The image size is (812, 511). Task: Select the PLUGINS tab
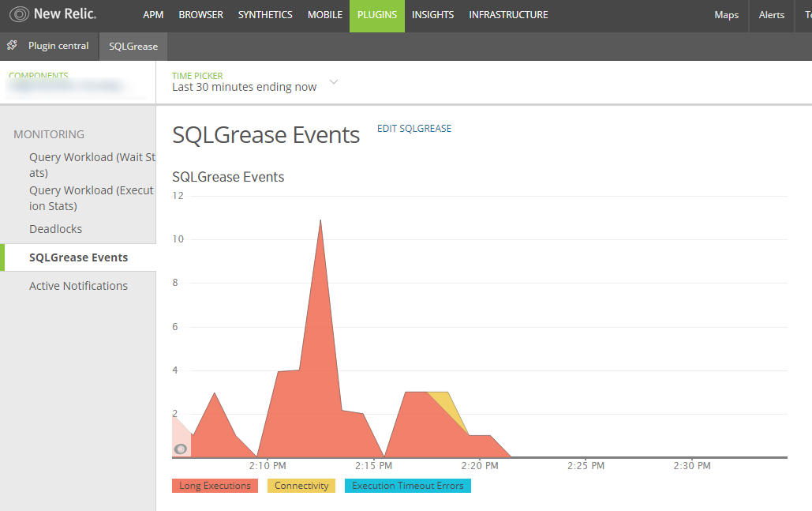[377, 16]
